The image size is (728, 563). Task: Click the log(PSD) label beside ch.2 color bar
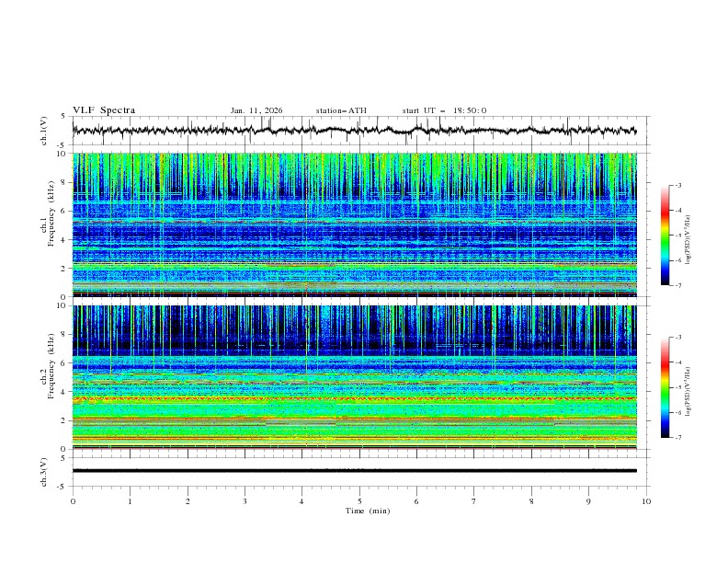pos(689,387)
